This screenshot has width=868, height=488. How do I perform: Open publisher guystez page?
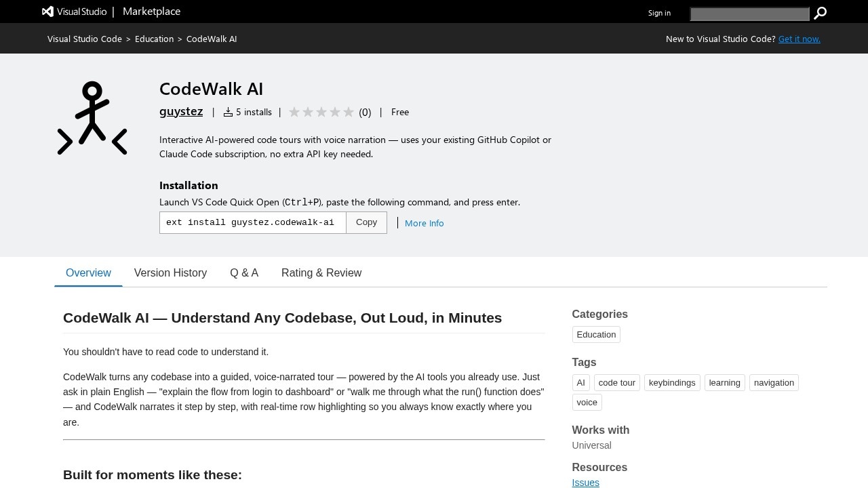point(181,111)
